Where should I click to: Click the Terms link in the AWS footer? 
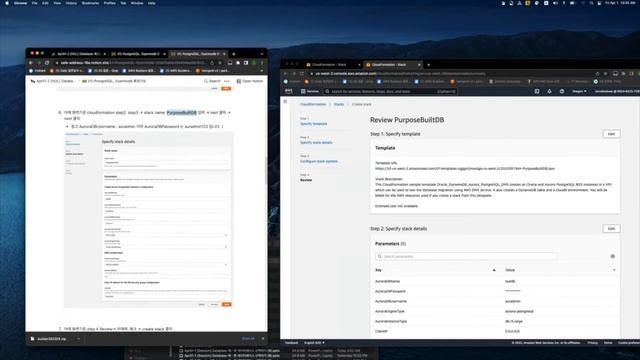click(x=608, y=343)
